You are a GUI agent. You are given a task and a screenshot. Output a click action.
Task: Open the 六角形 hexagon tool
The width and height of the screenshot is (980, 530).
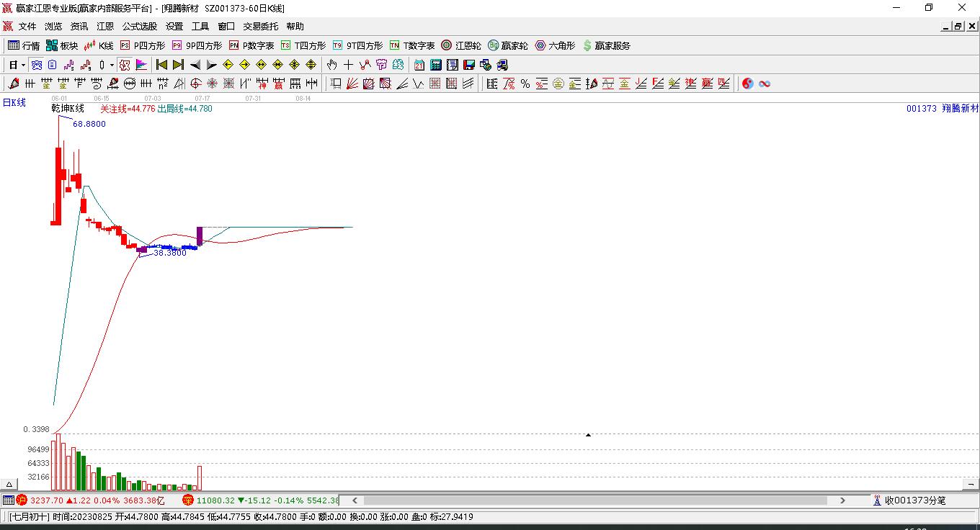(x=555, y=45)
